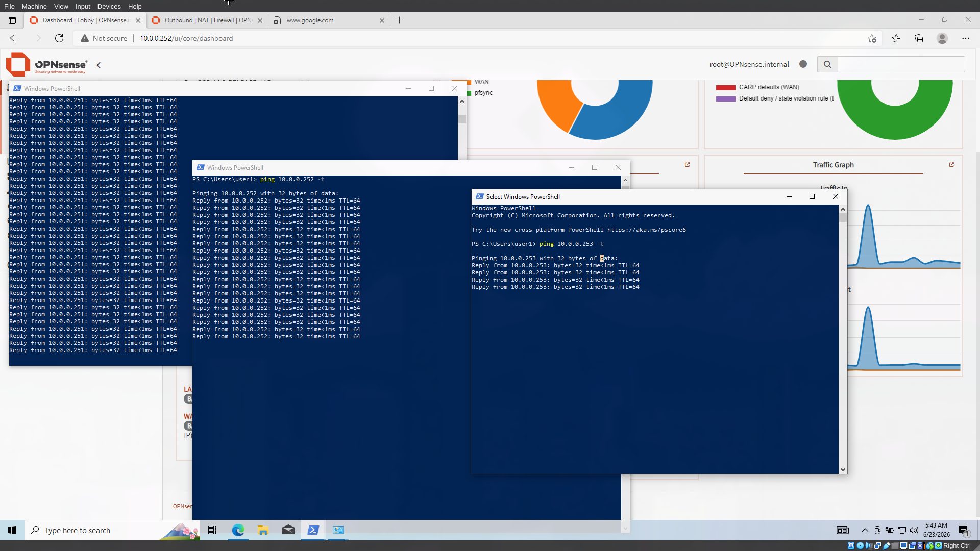Image resolution: width=980 pixels, height=551 pixels.
Task: Open a new browser tab
Action: [400, 20]
